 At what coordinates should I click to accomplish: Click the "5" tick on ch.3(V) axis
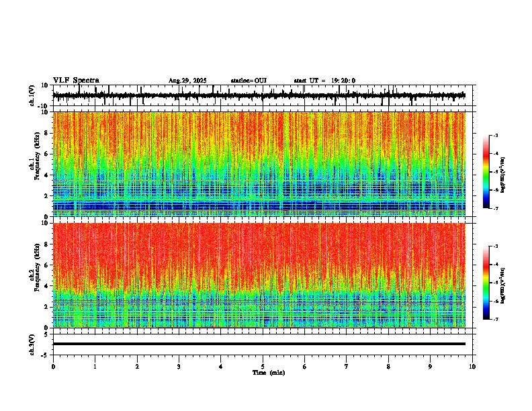pos(47,334)
